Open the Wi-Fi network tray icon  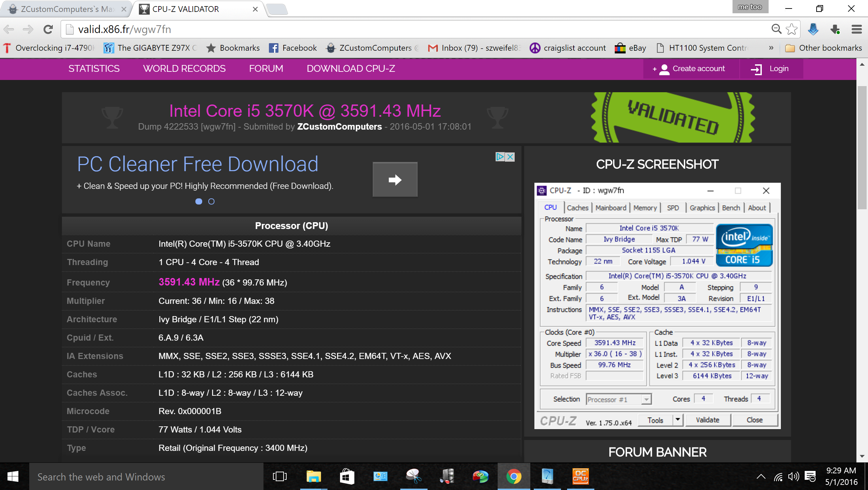[778, 477]
